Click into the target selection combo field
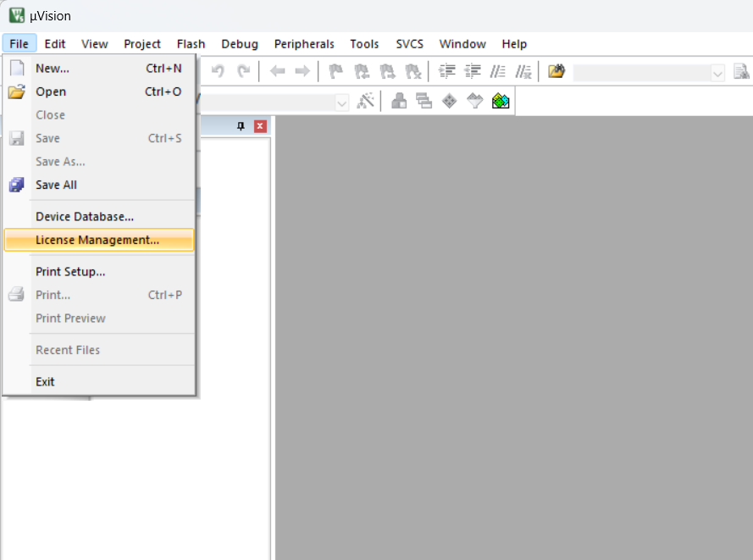 coord(268,103)
